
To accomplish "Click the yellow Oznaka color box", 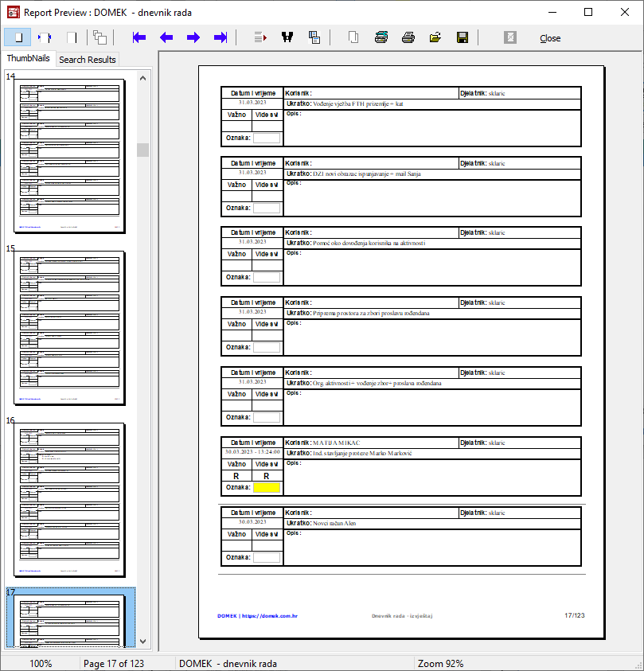I will 267,487.
